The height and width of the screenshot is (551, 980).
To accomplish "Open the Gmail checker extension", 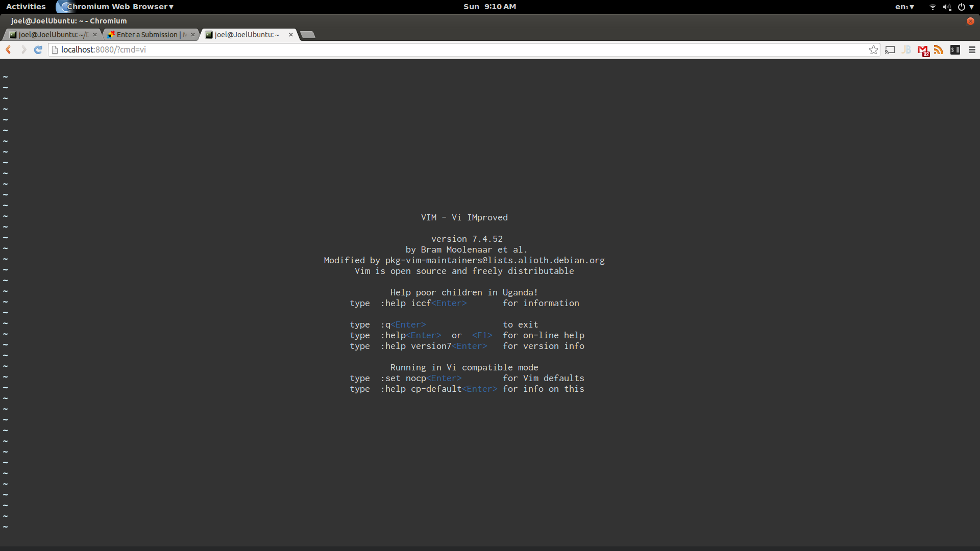I will click(x=922, y=50).
